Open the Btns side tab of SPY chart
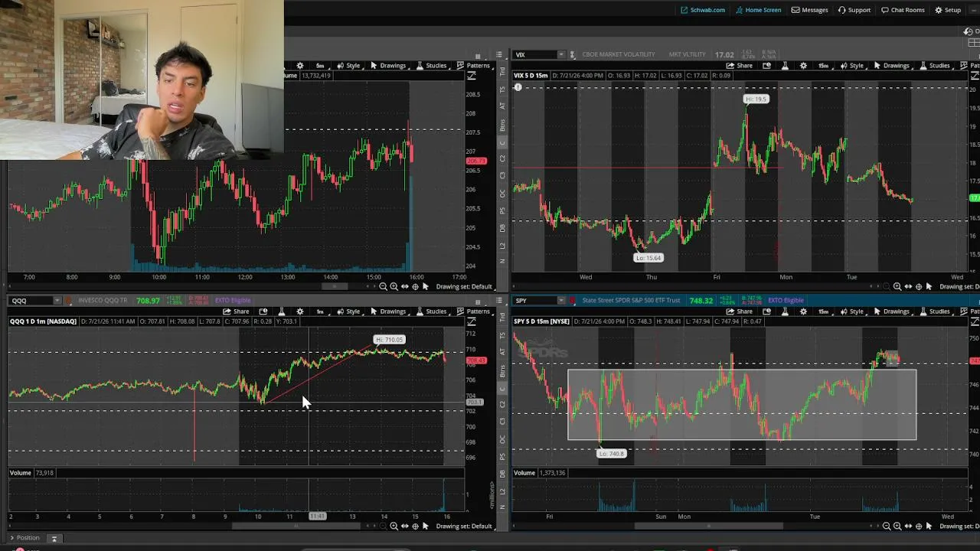This screenshot has width=980, height=551. tap(503, 371)
